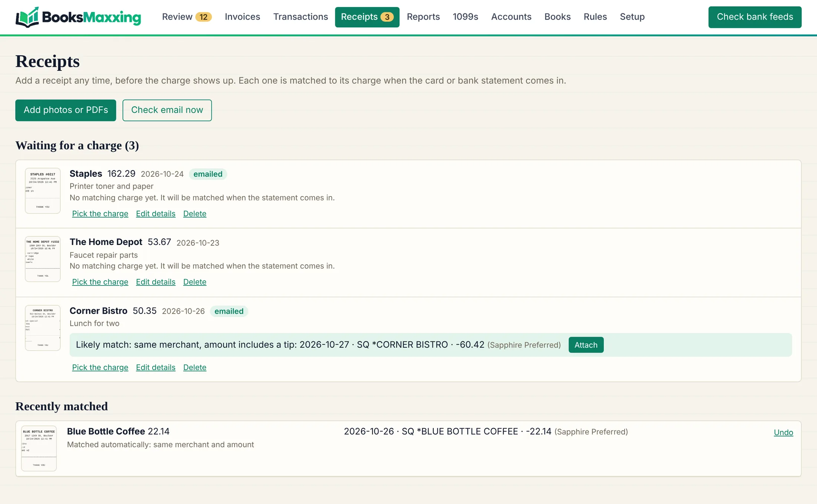
Task: Edit details of Home Depot receipt
Action: [x=156, y=282]
